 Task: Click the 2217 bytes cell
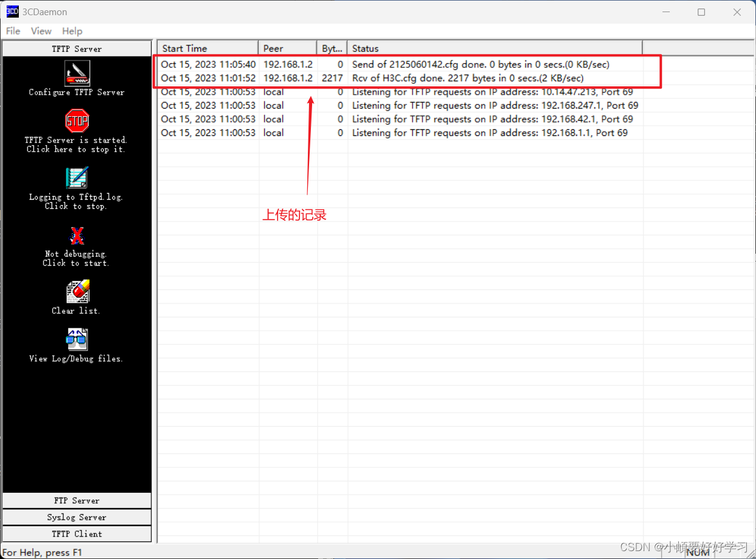[332, 78]
